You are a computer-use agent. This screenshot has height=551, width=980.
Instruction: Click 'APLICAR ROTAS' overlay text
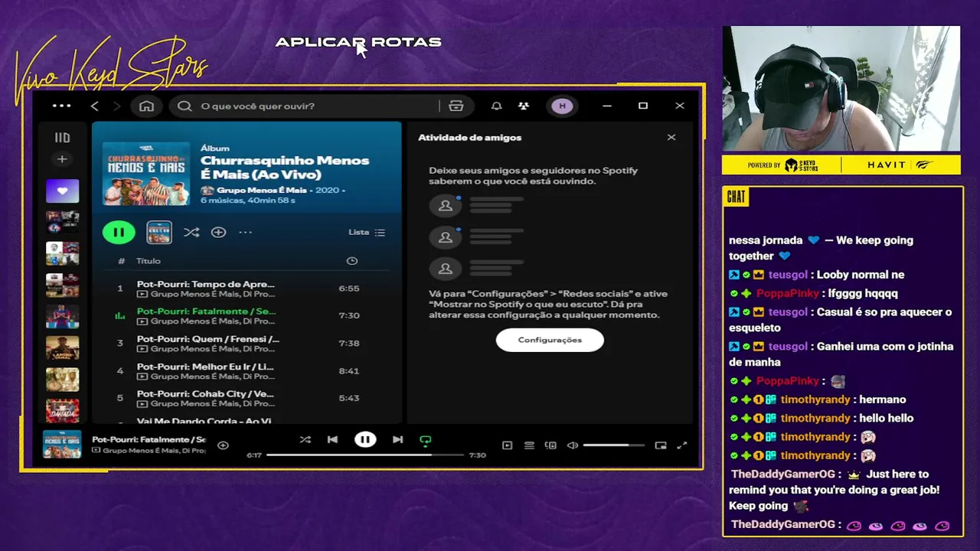click(x=358, y=42)
